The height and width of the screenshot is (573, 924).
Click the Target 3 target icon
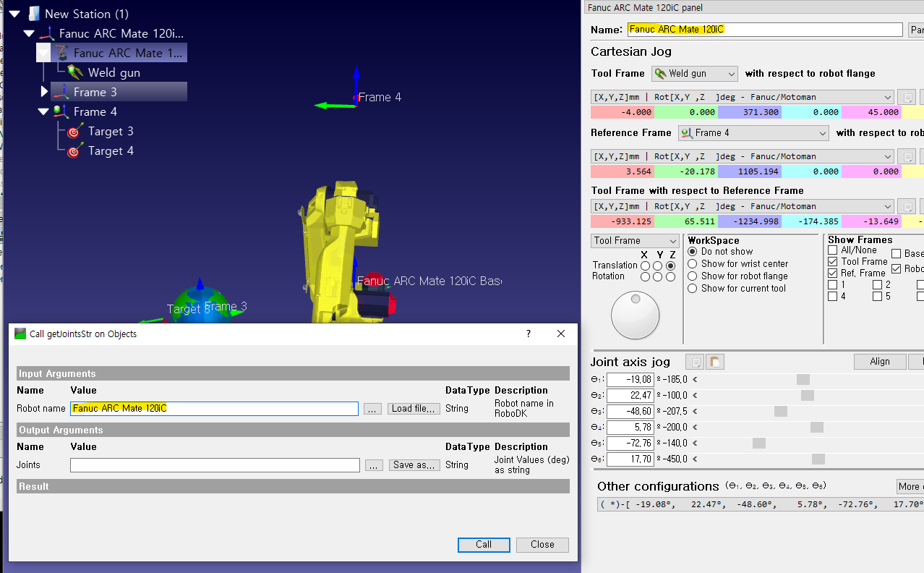click(75, 131)
